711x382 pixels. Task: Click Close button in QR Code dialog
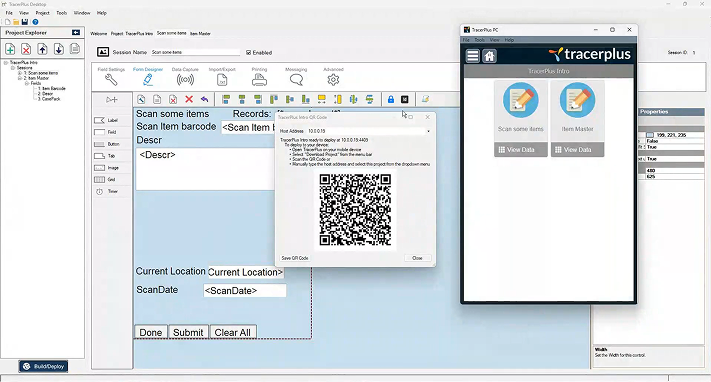click(x=417, y=258)
